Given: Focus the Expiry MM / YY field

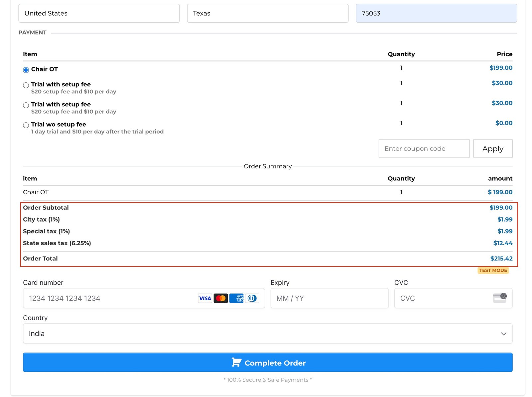Looking at the screenshot, I should (329, 298).
